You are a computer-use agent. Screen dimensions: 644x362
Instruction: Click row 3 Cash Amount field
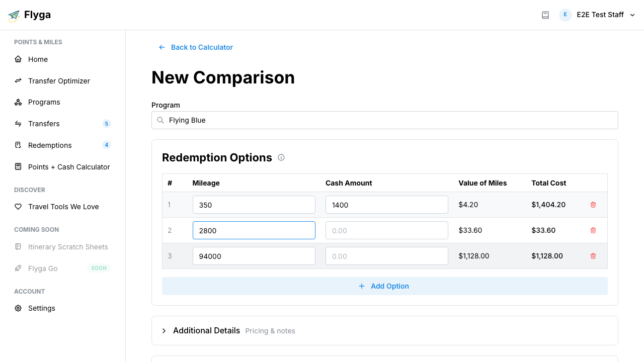click(387, 256)
